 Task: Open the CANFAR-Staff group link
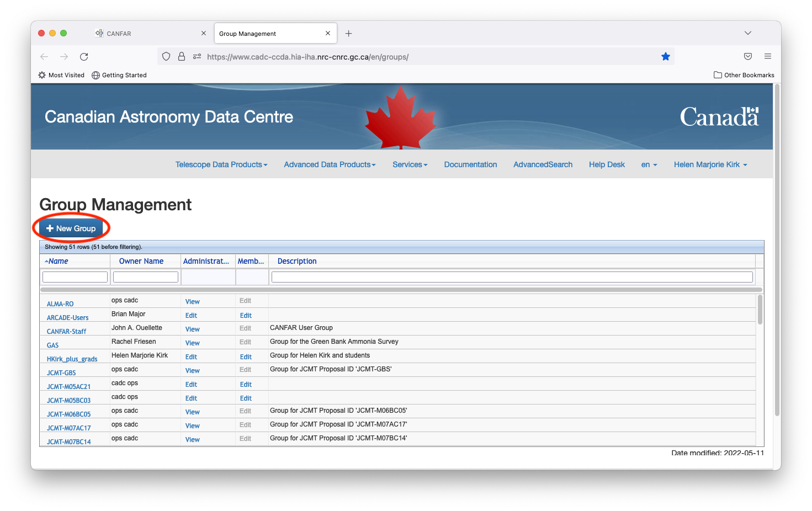coord(66,332)
